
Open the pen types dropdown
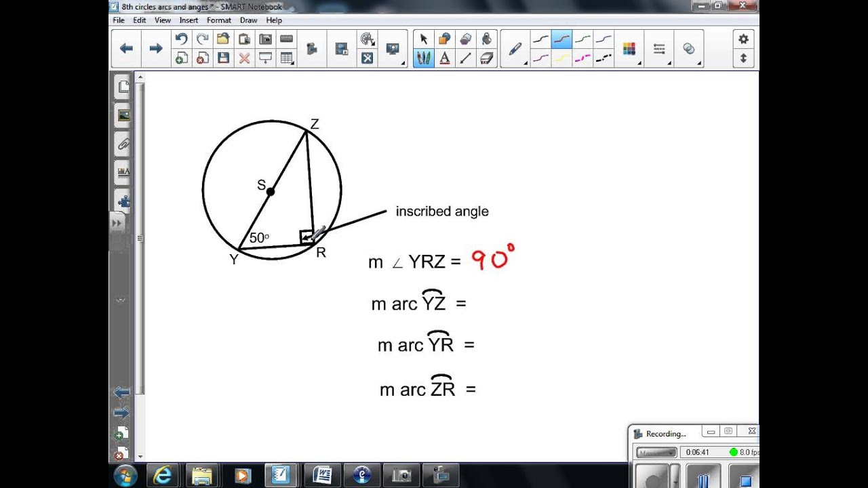point(516,49)
